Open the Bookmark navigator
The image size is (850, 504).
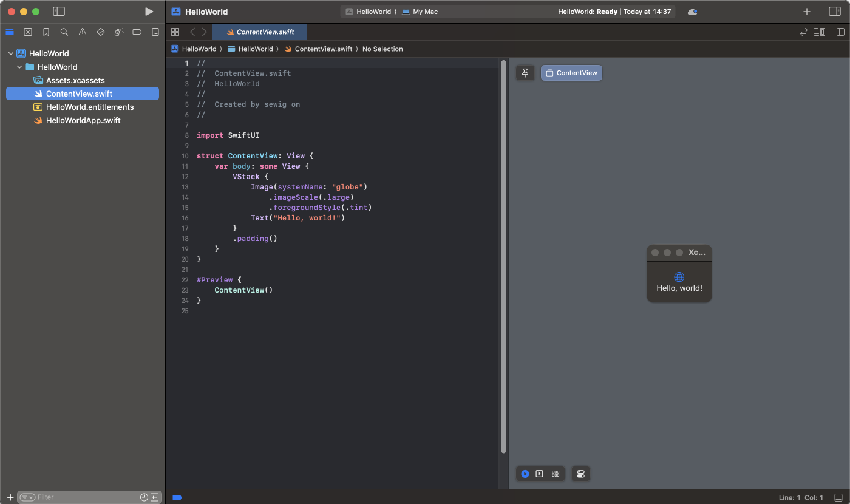[x=46, y=32]
